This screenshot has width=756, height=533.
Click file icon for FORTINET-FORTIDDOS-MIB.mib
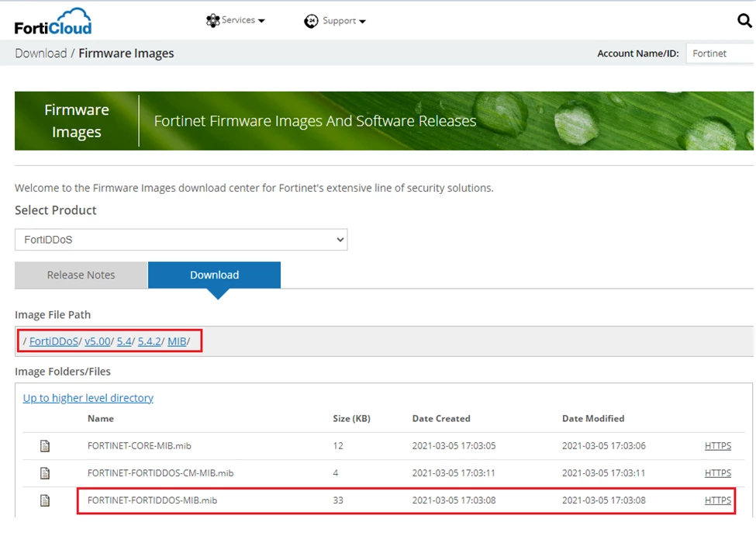tap(45, 500)
